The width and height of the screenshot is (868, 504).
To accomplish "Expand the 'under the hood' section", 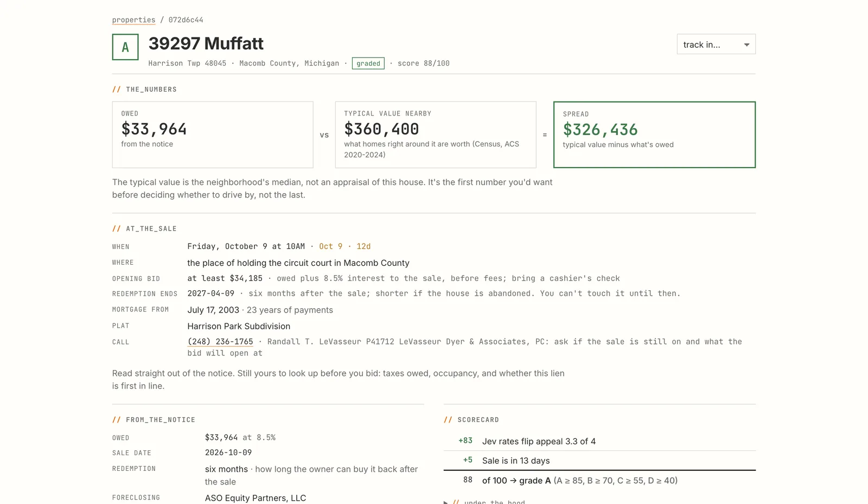I will coord(484,502).
